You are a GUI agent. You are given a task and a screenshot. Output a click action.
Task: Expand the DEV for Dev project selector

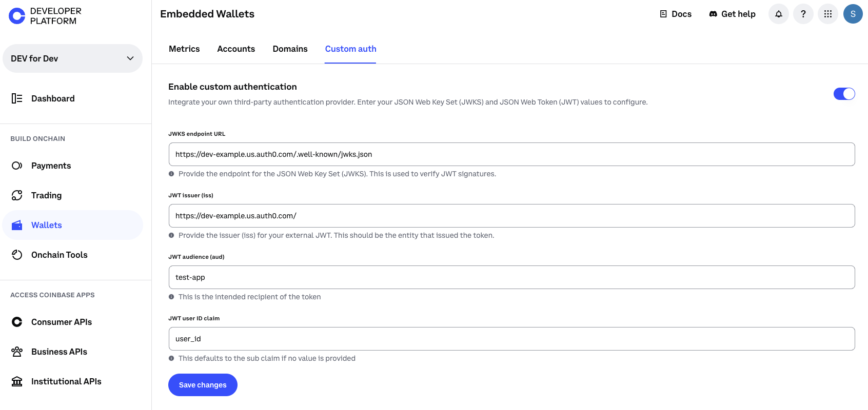(72, 58)
